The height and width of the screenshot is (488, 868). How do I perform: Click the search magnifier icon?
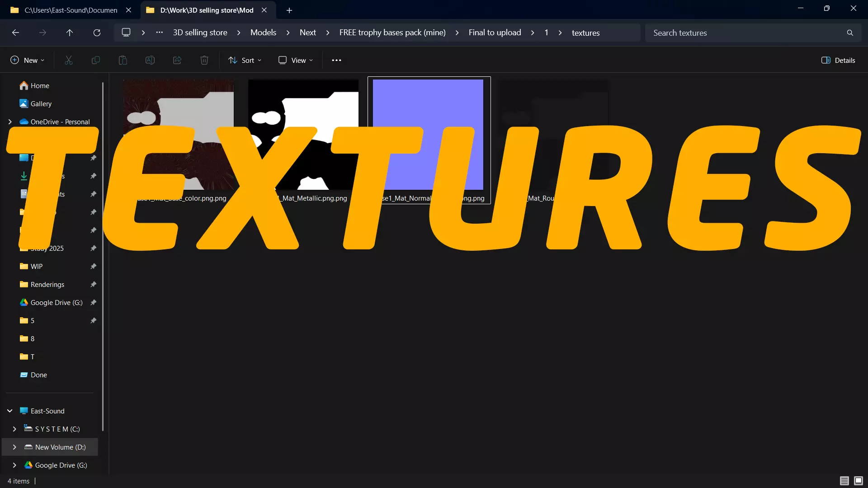click(850, 33)
